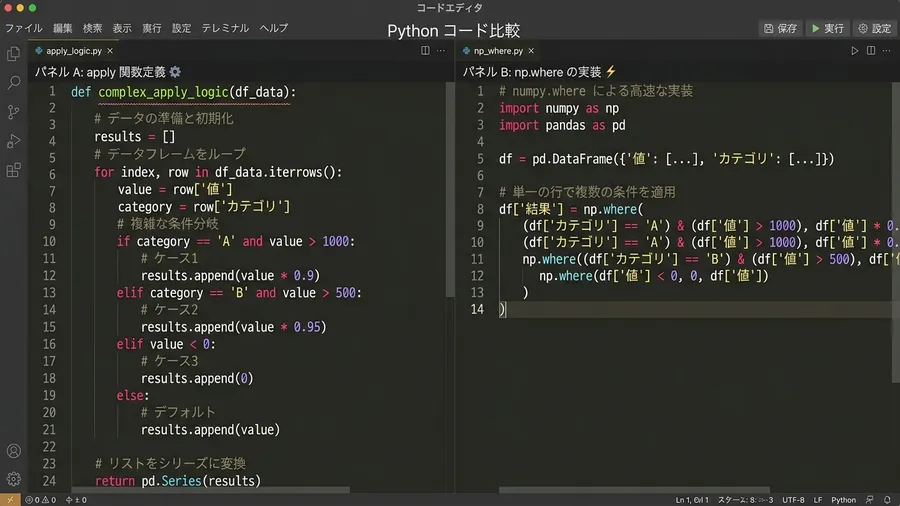
Task: Open the 設定 menu in menu bar
Action: pyautogui.click(x=181, y=28)
